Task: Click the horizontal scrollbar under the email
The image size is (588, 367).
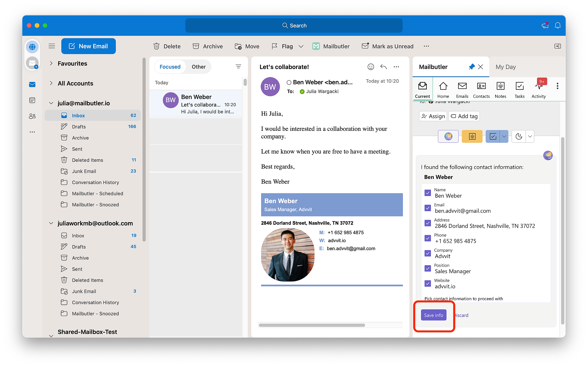Action: (x=312, y=325)
